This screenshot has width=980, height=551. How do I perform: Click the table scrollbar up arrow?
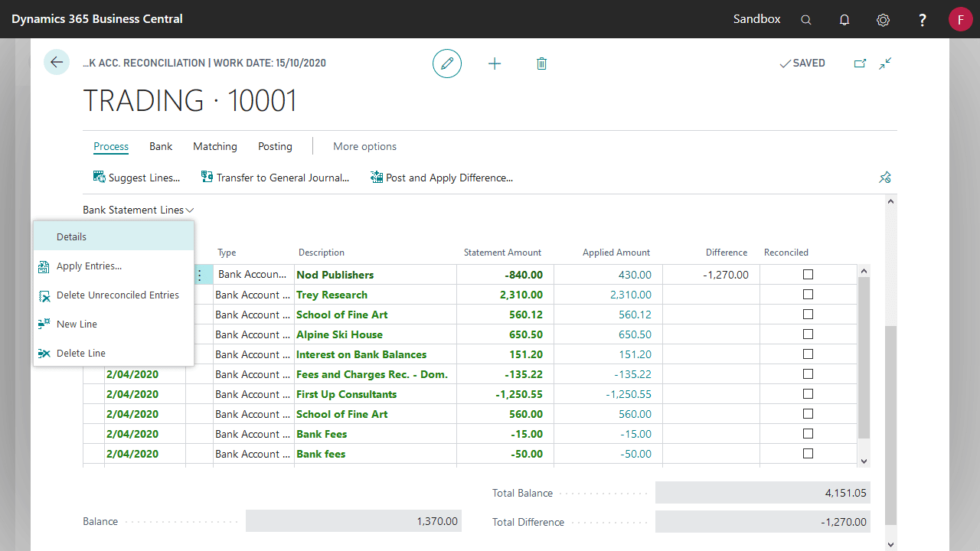tap(864, 271)
